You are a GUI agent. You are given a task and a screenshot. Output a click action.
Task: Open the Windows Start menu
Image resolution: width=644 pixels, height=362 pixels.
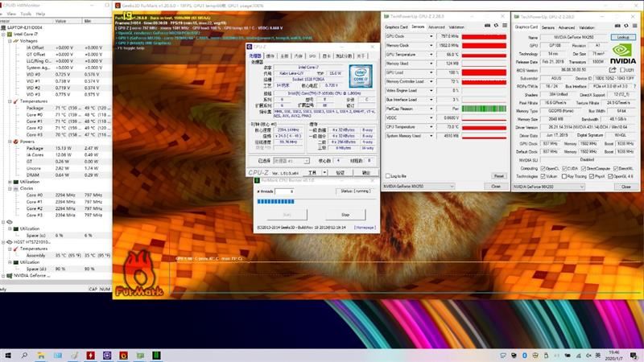coord(7,356)
